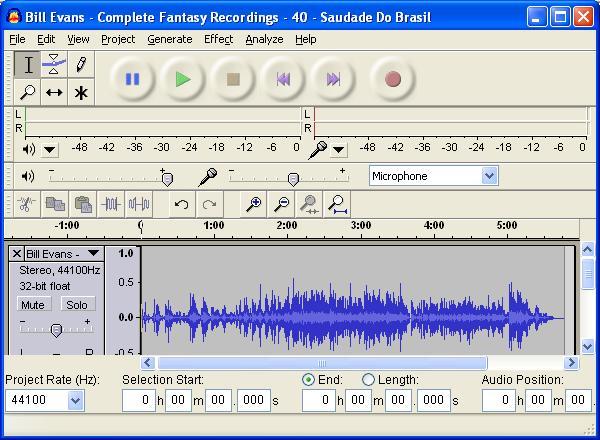The height and width of the screenshot is (440, 600).
Task: Select the End radio button
Action: pos(308,380)
